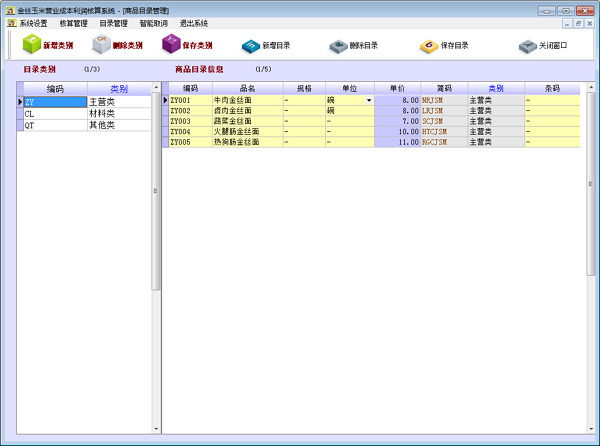This screenshot has height=446, width=600.
Task: Click the 关闭窗口 toolbar icon
Action: click(528, 46)
